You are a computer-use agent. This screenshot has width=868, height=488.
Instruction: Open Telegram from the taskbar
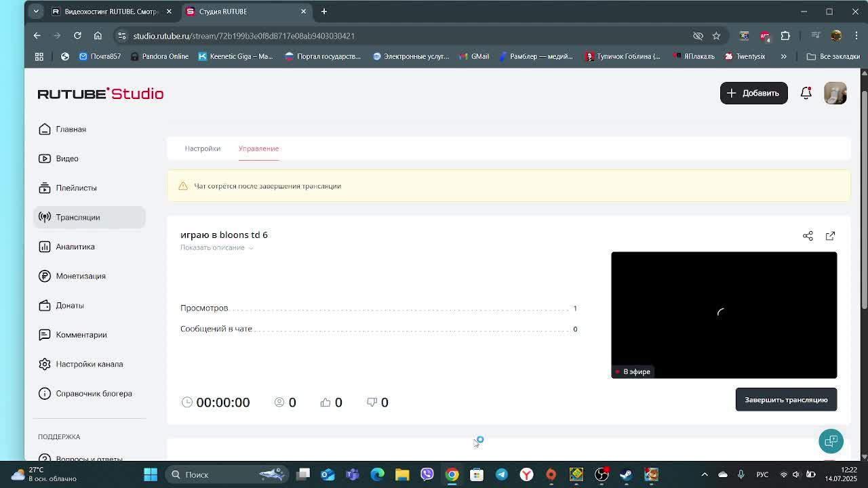click(502, 474)
